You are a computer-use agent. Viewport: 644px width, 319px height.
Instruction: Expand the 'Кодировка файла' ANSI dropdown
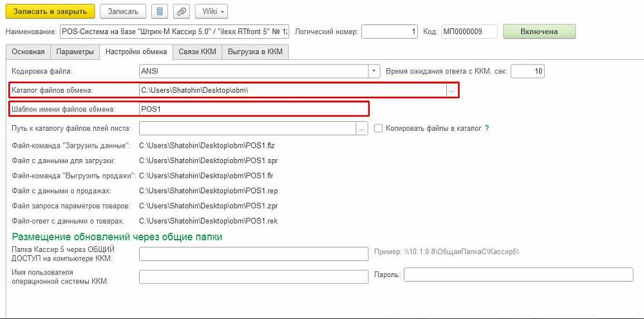[x=374, y=71]
